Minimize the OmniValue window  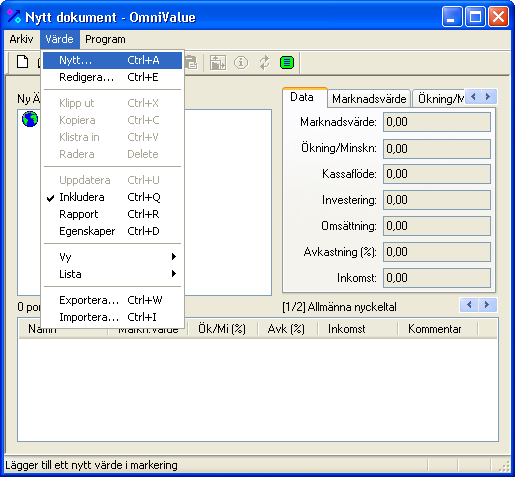tap(452, 16)
